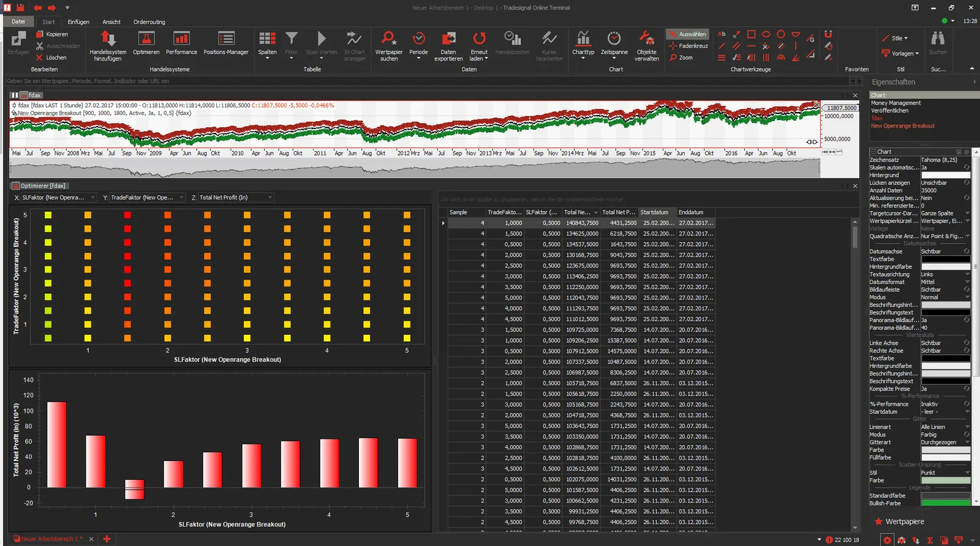Open the Optimieren tool in the ribbon
Screen dimensions: 980x546
pos(146,43)
